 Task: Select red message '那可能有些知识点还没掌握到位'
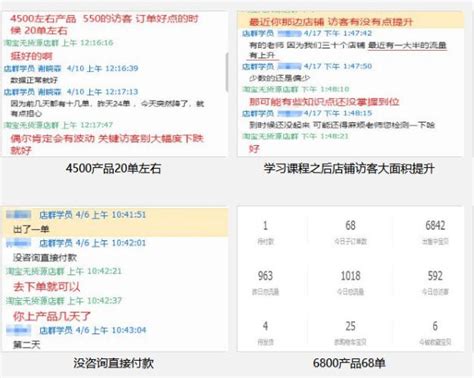324,102
